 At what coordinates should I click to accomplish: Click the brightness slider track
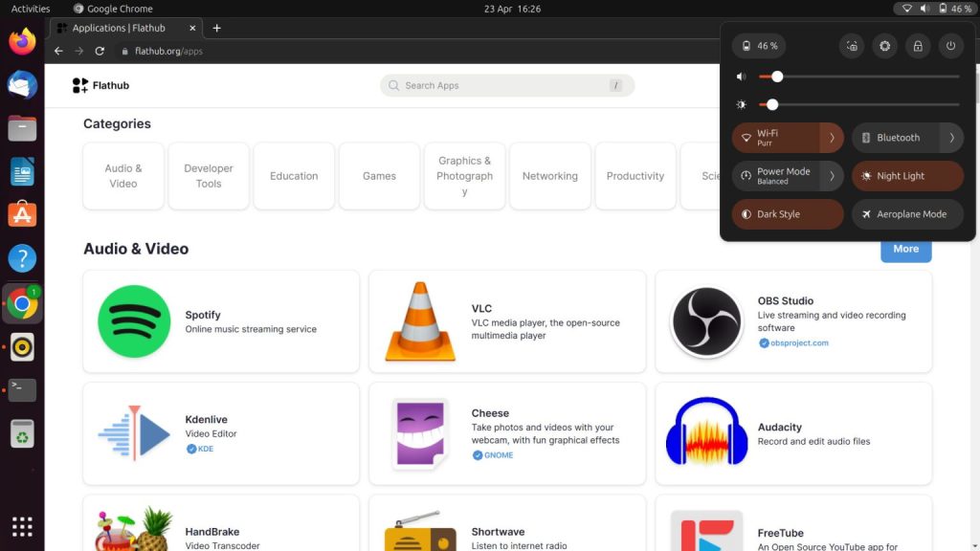coord(861,104)
